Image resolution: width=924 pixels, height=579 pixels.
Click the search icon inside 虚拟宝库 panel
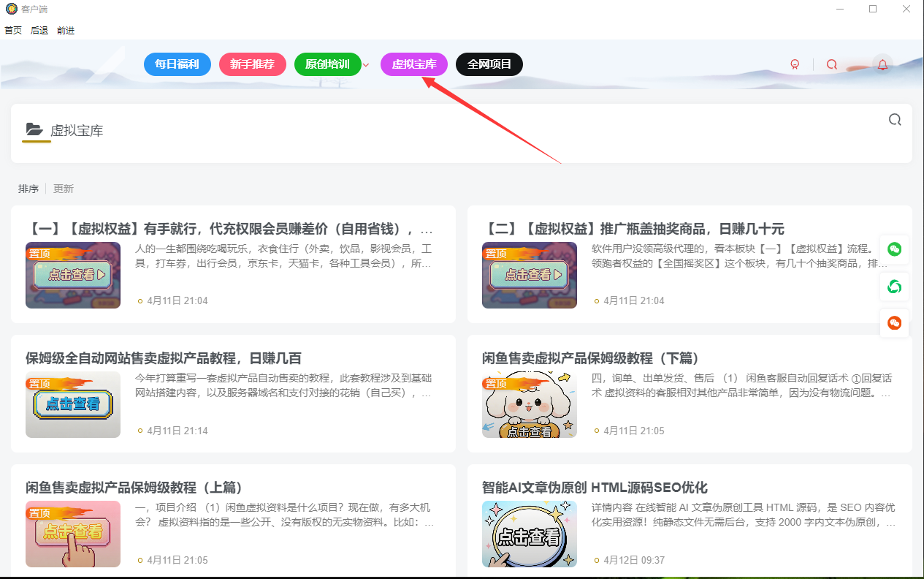coord(895,119)
